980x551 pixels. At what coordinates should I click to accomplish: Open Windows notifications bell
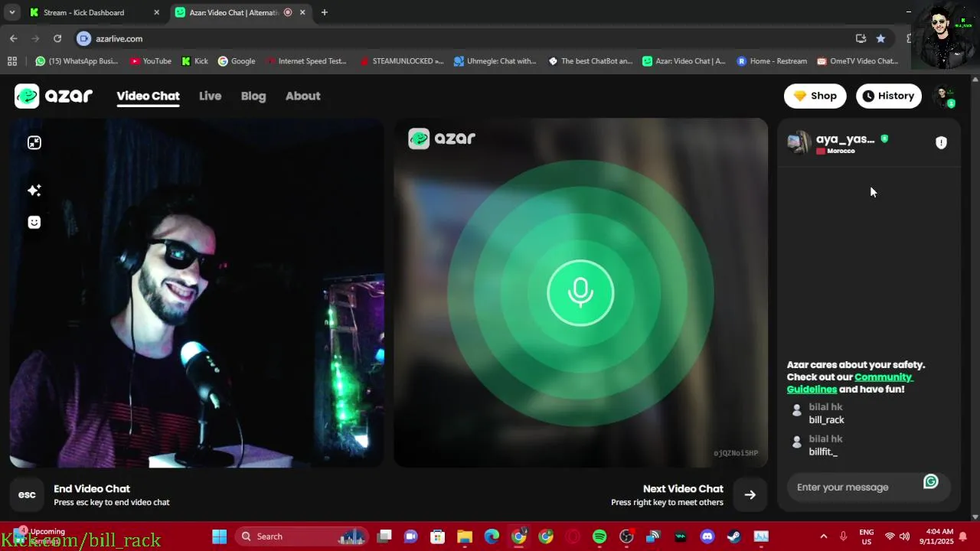click(x=963, y=536)
